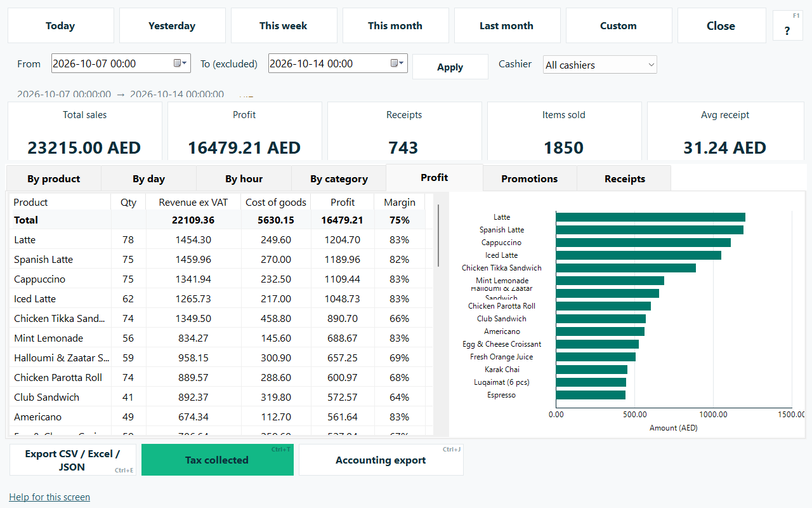Open Help for this screen link
The height and width of the screenshot is (508, 812).
[x=49, y=497]
